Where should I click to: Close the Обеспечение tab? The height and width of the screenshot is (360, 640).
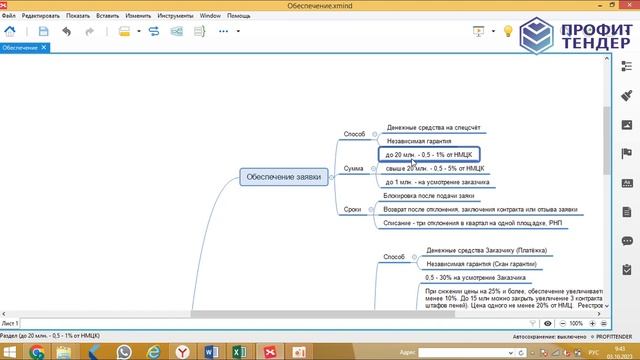tap(44, 47)
